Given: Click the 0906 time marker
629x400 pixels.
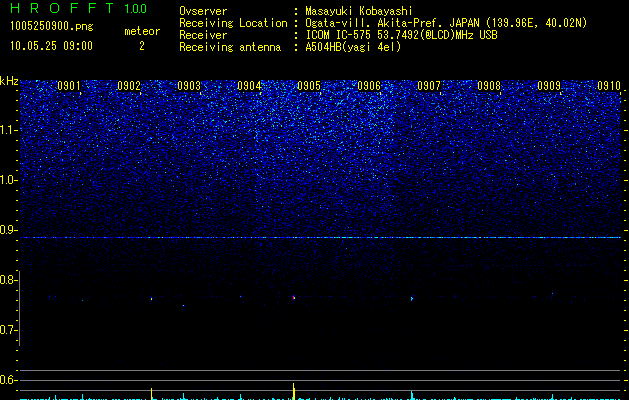Looking at the screenshot, I should [369, 85].
